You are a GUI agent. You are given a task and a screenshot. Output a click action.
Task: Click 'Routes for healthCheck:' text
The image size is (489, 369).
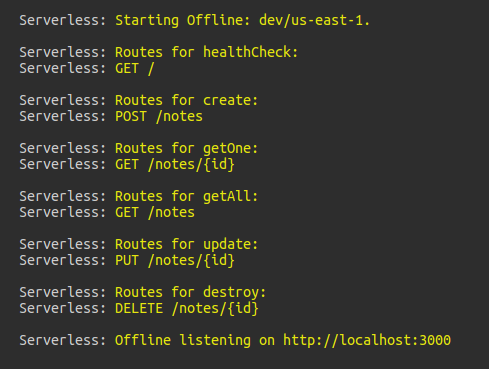point(206,52)
